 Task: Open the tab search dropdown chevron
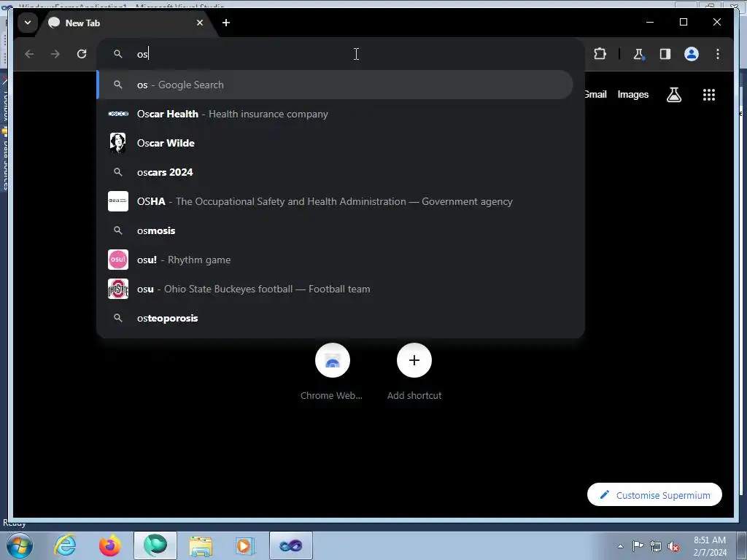28,23
